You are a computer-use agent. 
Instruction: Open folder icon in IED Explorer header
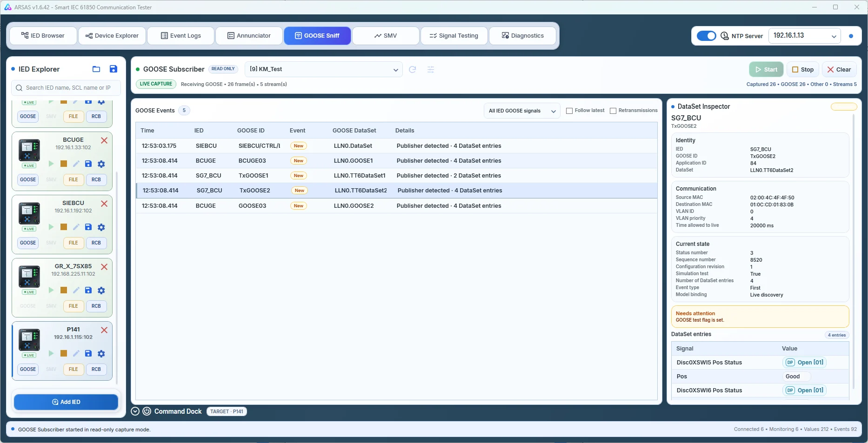(96, 69)
